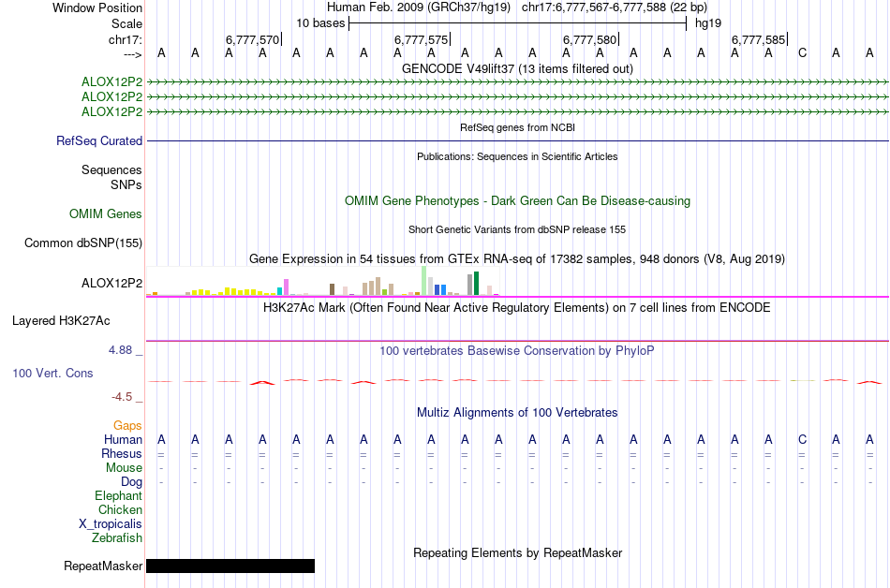Click the 10 bases scale bar label

pyautogui.click(x=320, y=23)
